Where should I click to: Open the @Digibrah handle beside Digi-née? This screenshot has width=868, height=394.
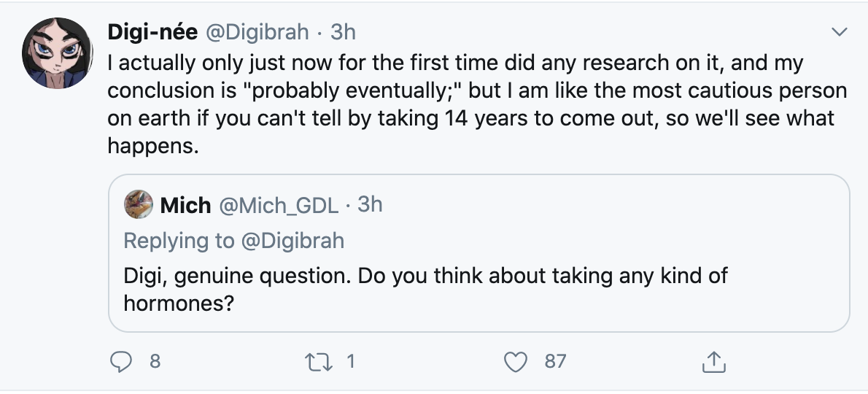tap(257, 32)
